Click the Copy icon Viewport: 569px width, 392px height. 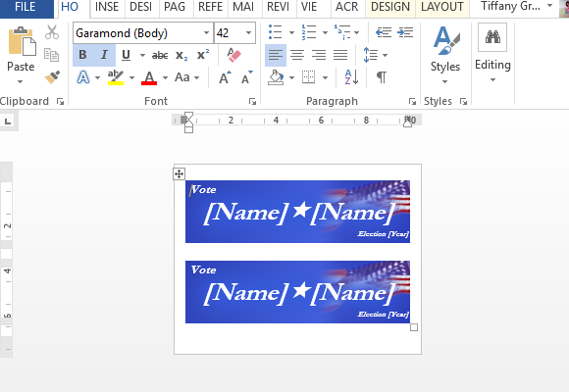pyautogui.click(x=52, y=55)
